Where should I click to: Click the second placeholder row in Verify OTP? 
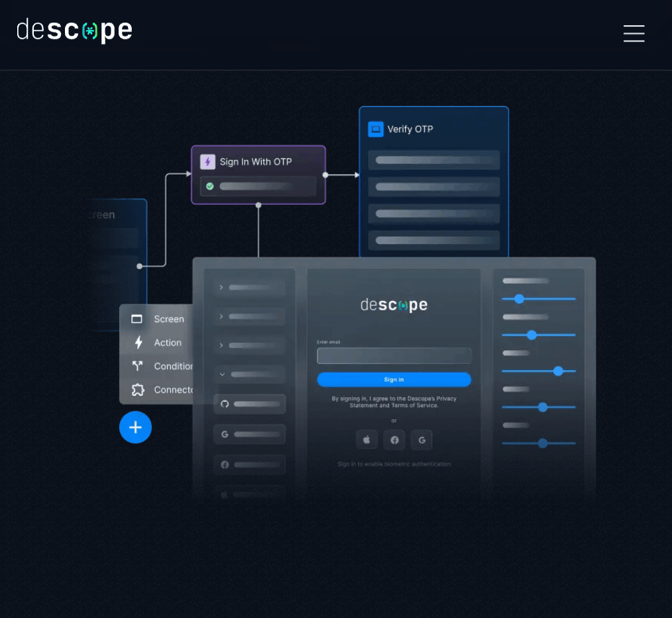tap(433, 187)
